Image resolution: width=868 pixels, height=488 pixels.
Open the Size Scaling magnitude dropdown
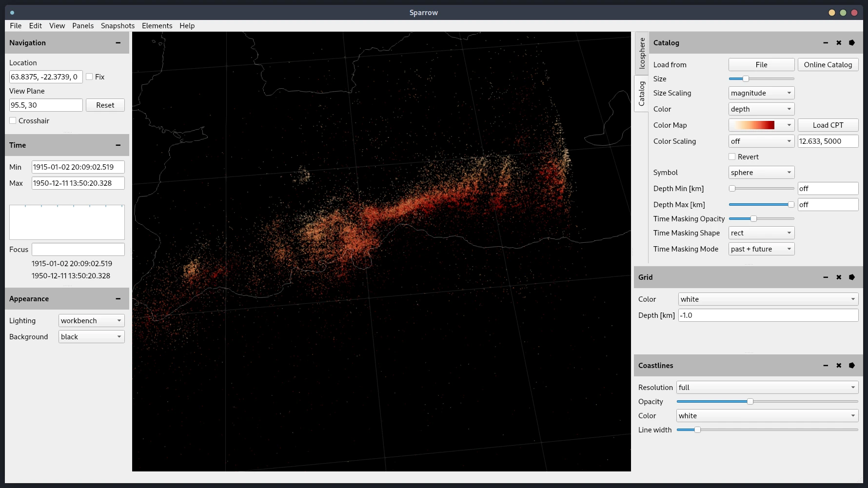pyautogui.click(x=761, y=93)
